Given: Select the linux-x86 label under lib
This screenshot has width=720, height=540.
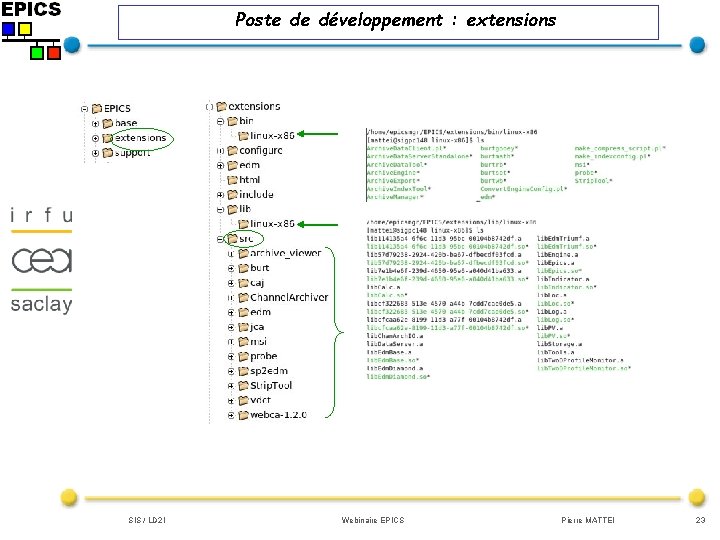Looking at the screenshot, I should point(272,224).
